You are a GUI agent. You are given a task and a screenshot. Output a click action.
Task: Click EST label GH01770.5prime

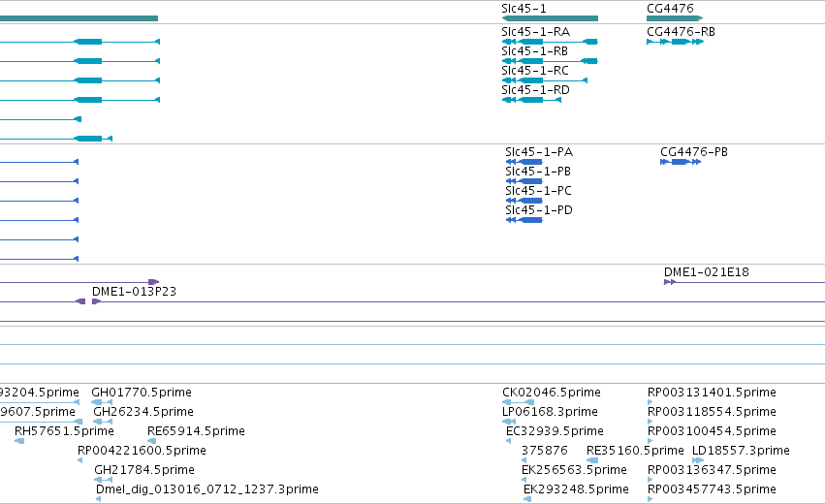(x=142, y=393)
